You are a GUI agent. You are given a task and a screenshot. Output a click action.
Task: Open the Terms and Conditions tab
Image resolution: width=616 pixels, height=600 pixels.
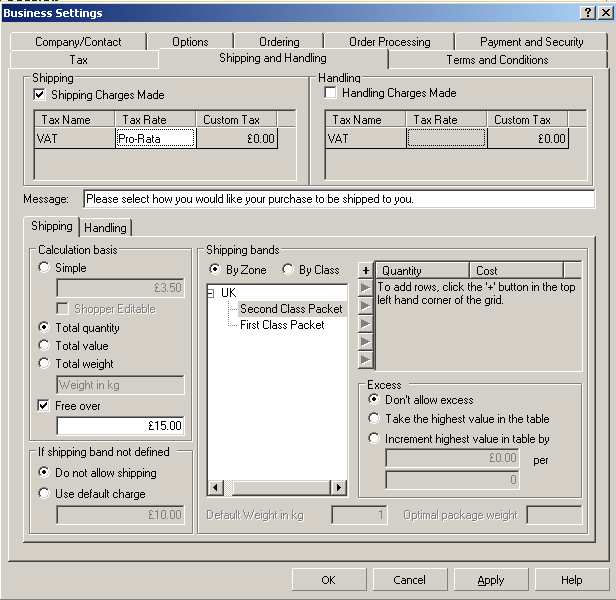(x=497, y=60)
